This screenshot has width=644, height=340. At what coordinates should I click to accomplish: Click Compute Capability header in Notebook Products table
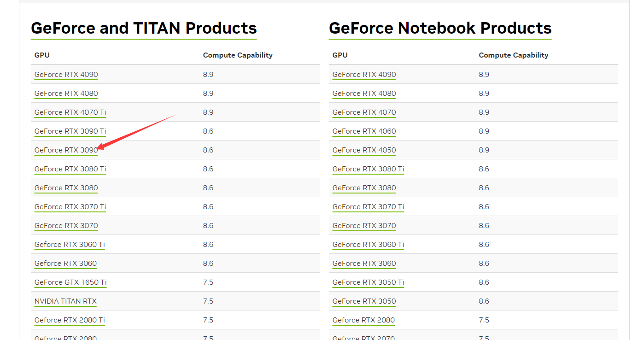(x=514, y=55)
